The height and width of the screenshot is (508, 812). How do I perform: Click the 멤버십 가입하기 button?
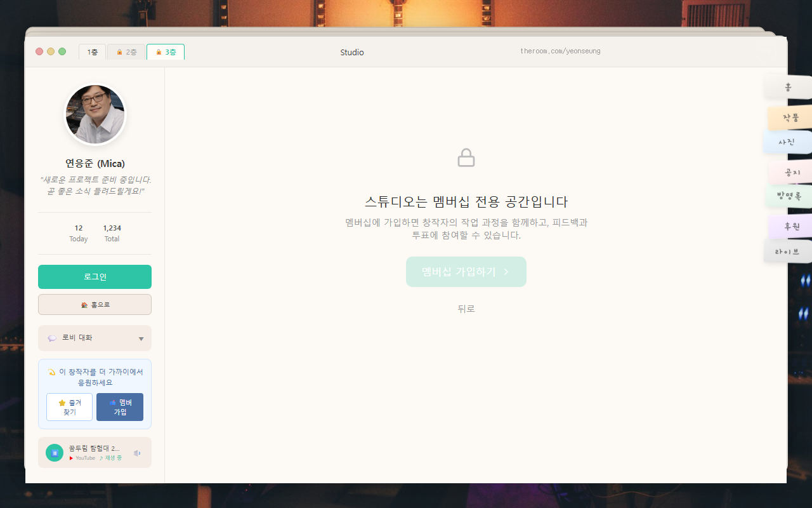466,271
